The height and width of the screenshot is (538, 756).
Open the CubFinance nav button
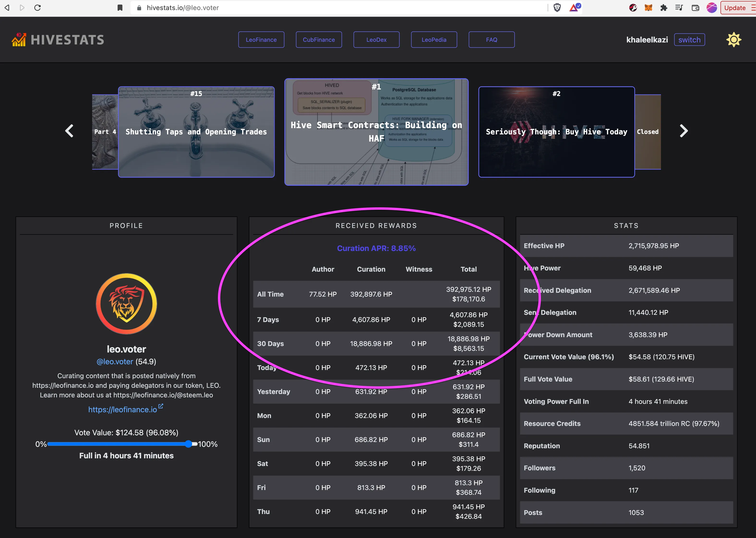pos(319,39)
